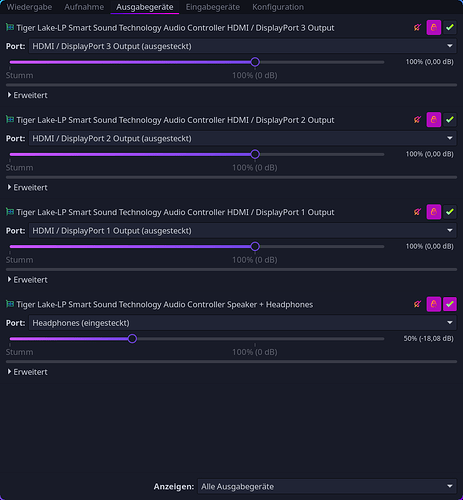Mute the DisplayPort 3 Output device
Viewport: 463px width, 500px height.
[x=417, y=27]
